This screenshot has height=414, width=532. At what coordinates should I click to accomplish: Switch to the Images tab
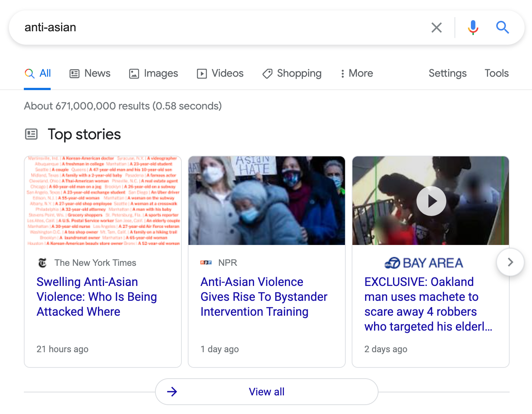(x=153, y=73)
